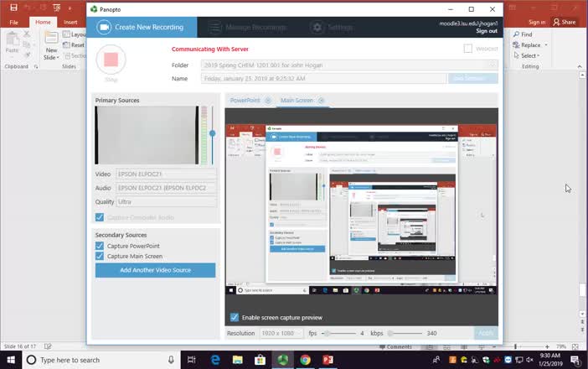This screenshot has width=588, height=369.
Task: Open PowerPoint Home ribbon tab
Action: point(43,22)
